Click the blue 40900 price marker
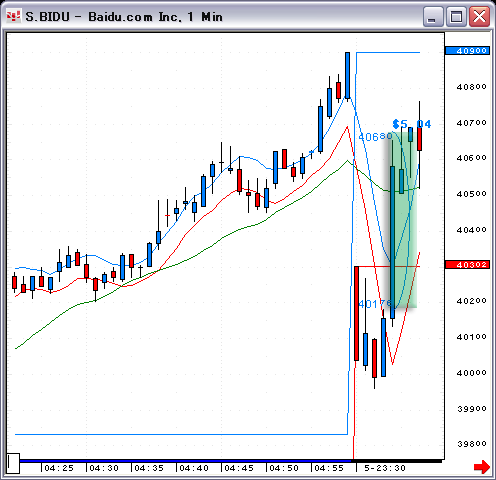Image resolution: width=496 pixels, height=480 pixels. click(x=467, y=51)
